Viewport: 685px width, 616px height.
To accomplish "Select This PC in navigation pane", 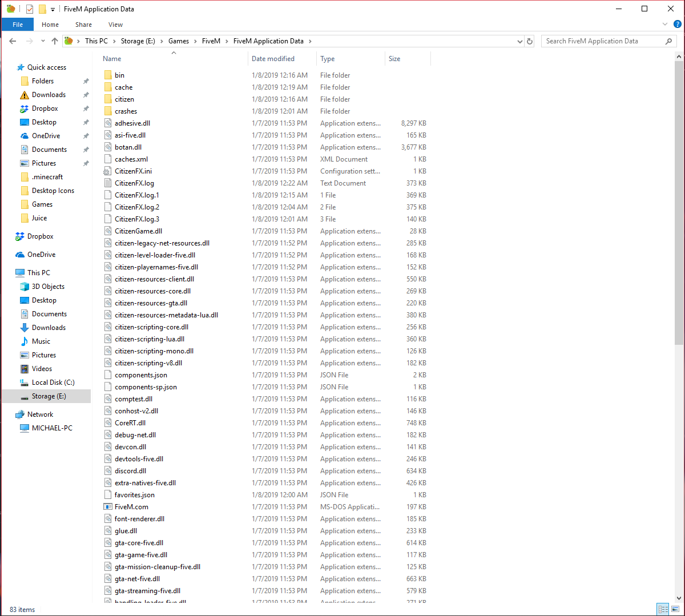I will pyautogui.click(x=39, y=273).
